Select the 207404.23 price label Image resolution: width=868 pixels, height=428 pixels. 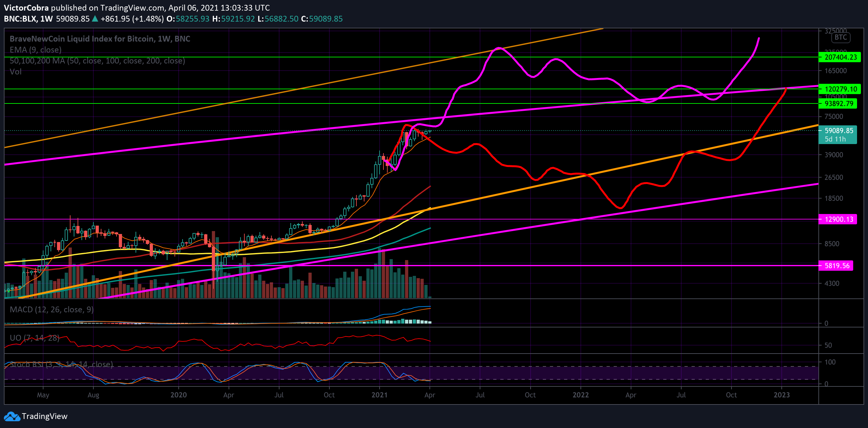(x=839, y=57)
